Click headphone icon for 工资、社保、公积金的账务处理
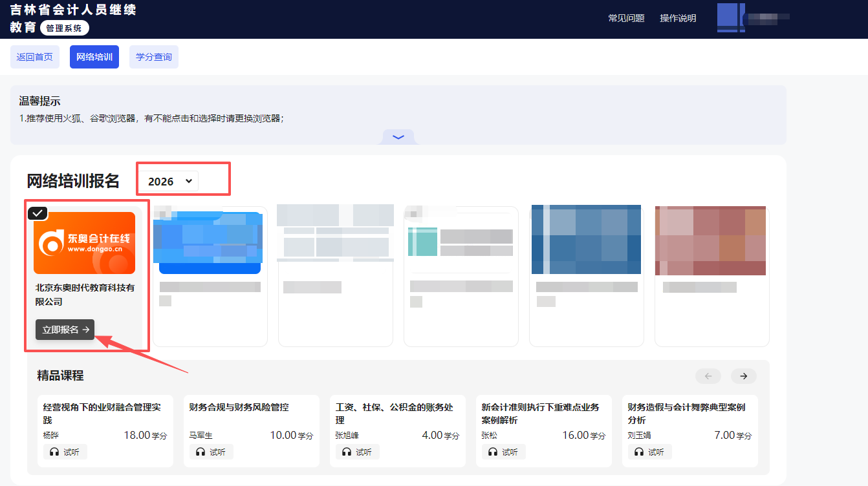 (347, 452)
